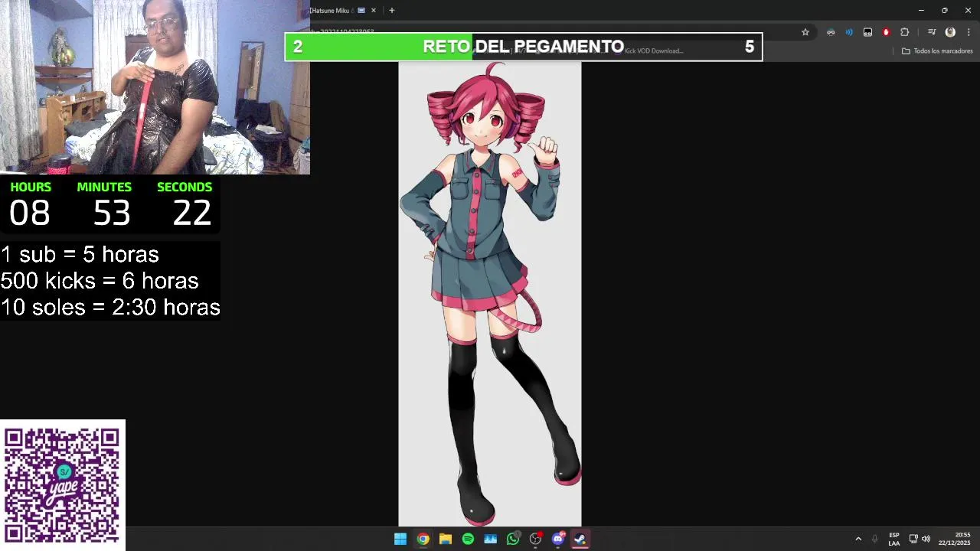The width and height of the screenshot is (980, 551).
Task: Open Discord from the taskbar
Action: pyautogui.click(x=558, y=540)
